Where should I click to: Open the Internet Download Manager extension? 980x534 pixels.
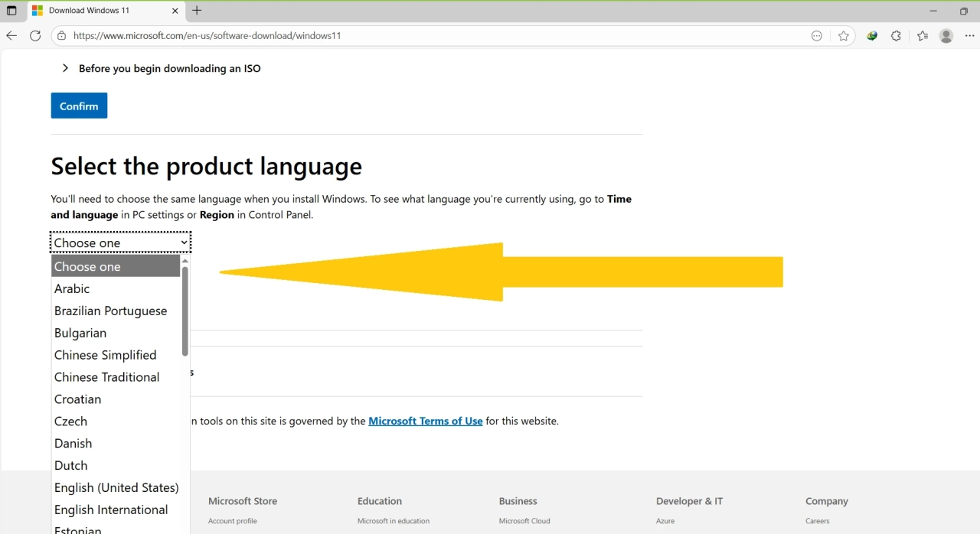click(x=871, y=36)
